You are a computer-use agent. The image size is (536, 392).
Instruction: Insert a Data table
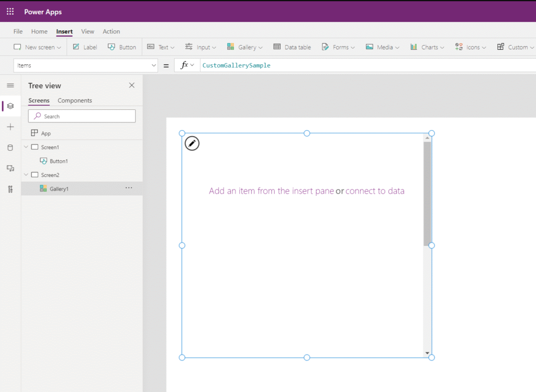(292, 47)
